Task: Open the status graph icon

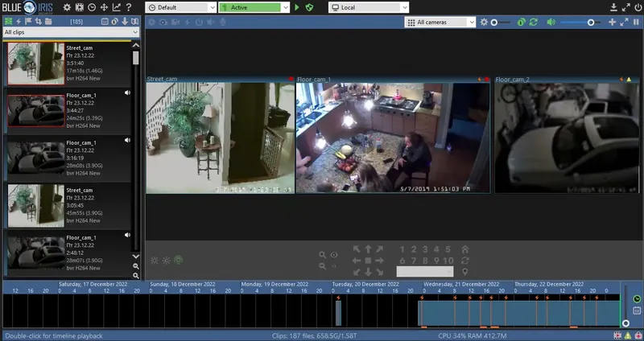Action: (117, 7)
